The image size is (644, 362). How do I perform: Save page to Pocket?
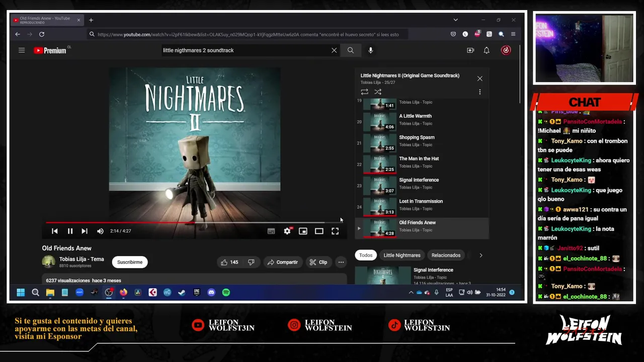click(453, 34)
